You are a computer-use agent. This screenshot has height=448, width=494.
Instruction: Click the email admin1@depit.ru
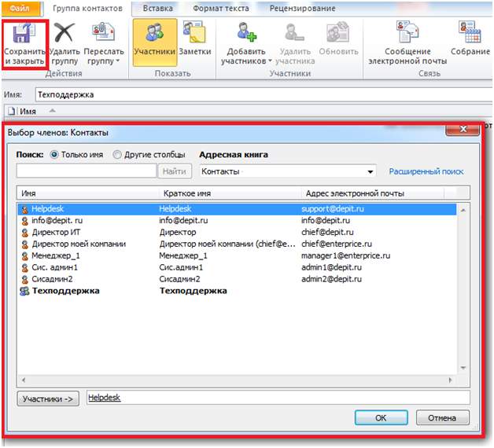point(331,267)
